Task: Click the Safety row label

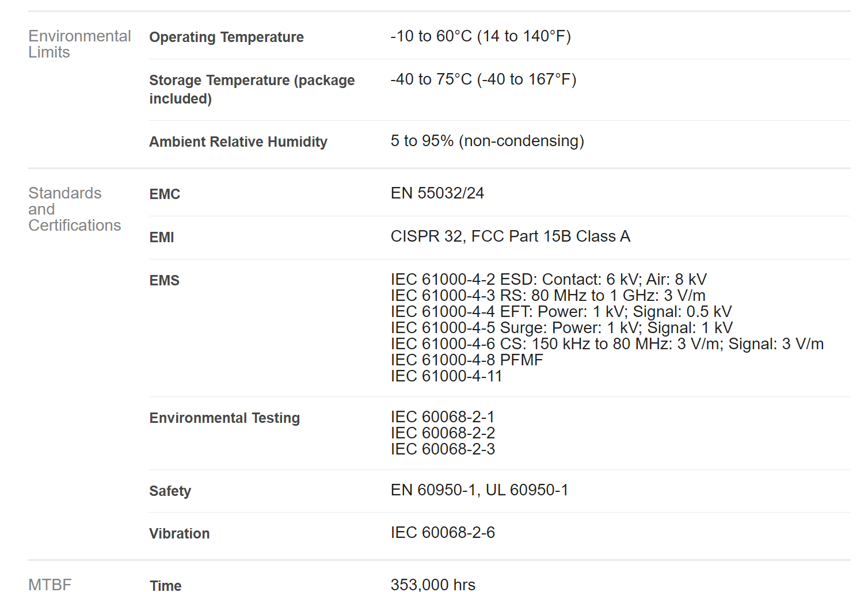Action: 170,491
